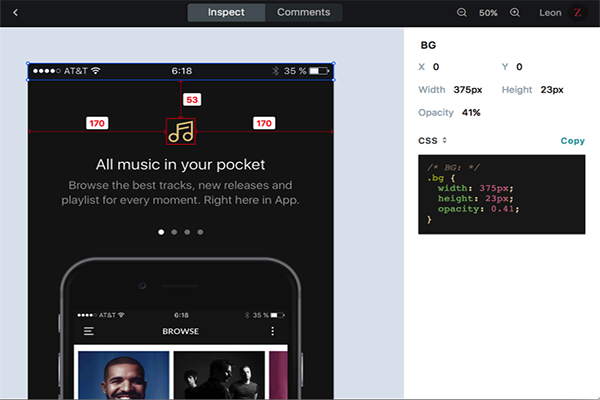Viewport: 600px width, 400px height.
Task: Click the left 170 spacing label
Action: (97, 123)
